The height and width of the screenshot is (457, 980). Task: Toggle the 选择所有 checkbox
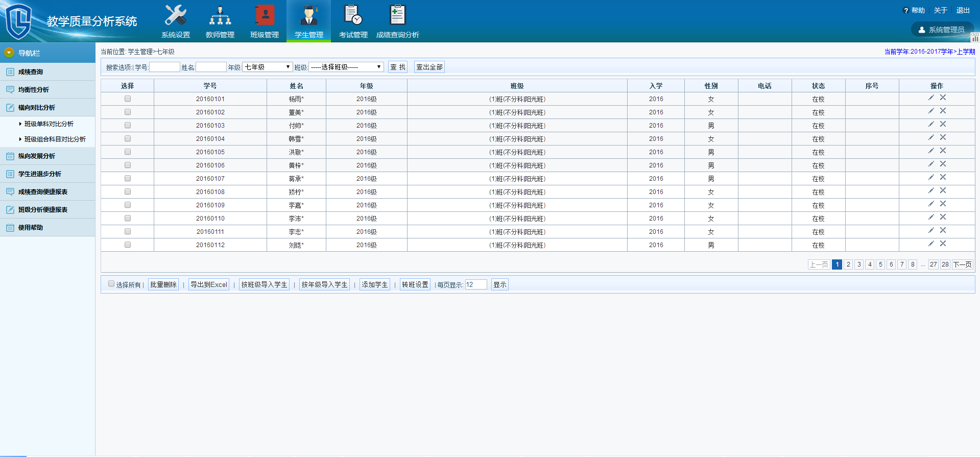pos(111,284)
